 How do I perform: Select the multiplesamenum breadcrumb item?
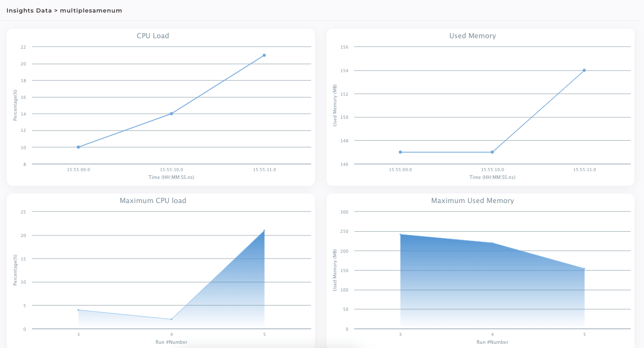(x=92, y=10)
